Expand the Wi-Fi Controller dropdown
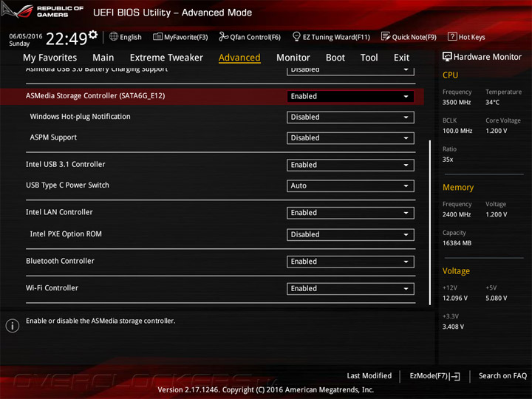Image resolution: width=532 pixels, height=399 pixels. click(350, 289)
